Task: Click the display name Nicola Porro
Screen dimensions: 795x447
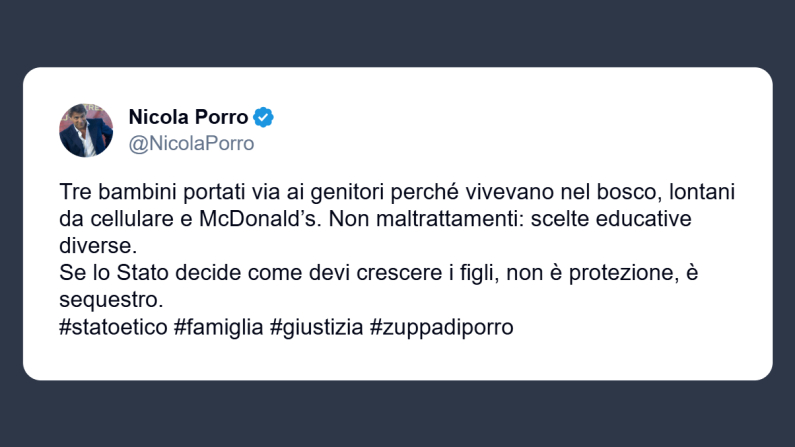Action: click(188, 117)
